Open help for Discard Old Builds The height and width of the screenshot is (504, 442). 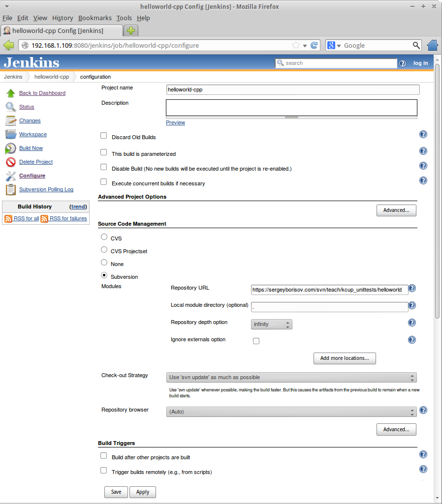pyautogui.click(x=423, y=134)
